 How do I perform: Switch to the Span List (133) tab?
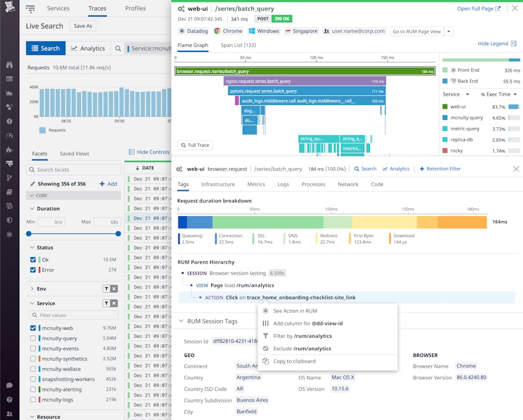[238, 45]
